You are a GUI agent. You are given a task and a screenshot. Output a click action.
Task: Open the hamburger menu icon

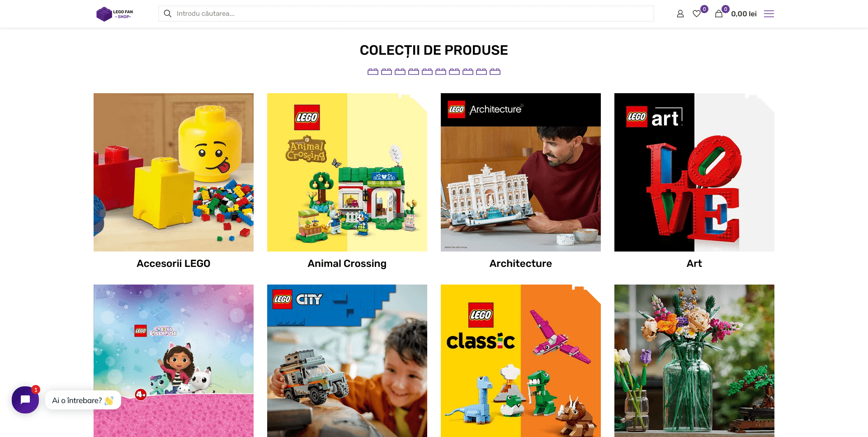[769, 14]
